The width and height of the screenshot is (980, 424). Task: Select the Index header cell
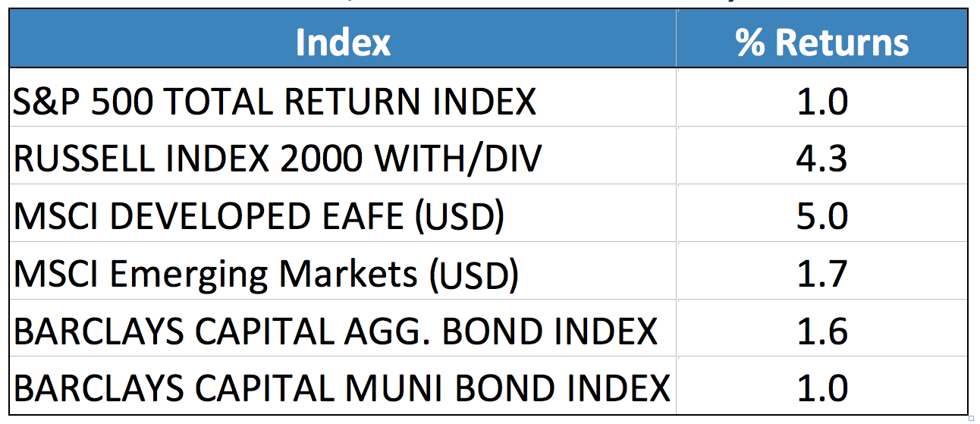tap(343, 42)
